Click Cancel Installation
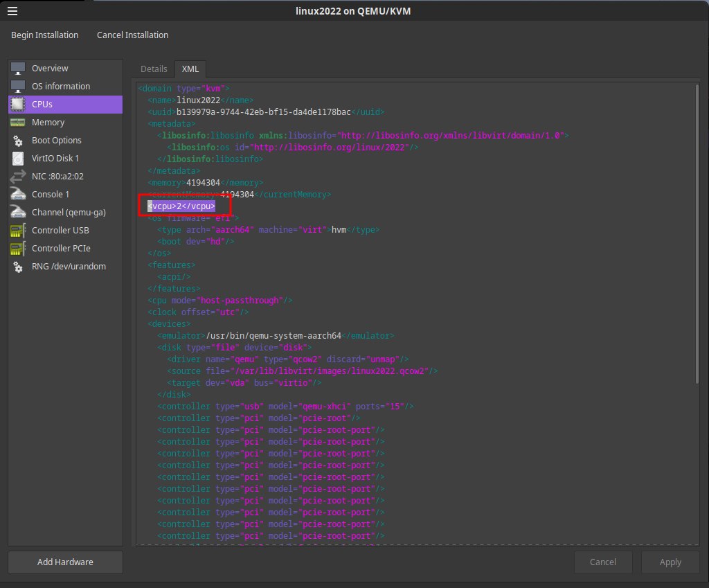Screen dimensions: 709x588 coord(132,35)
